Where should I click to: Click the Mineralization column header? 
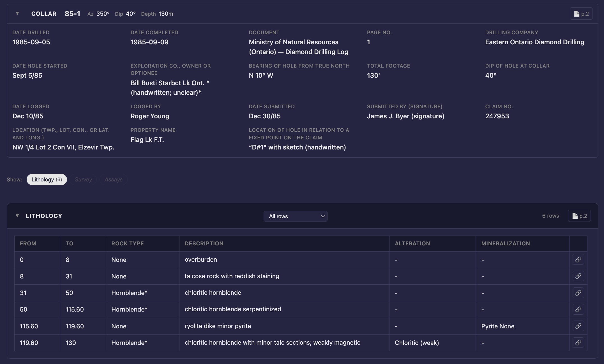tap(506, 243)
